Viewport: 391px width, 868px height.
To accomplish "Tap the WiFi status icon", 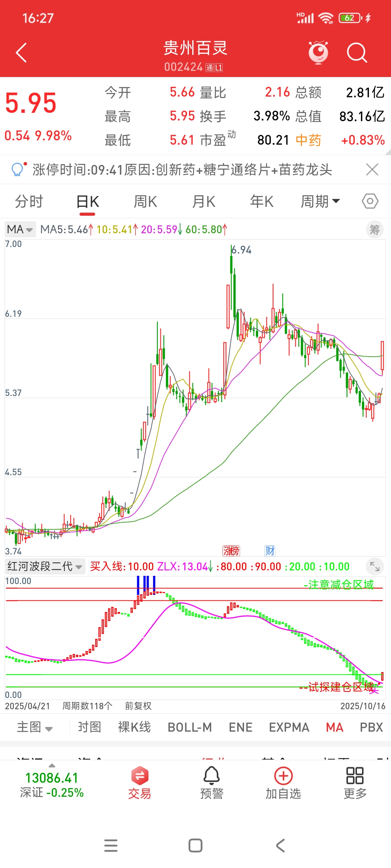I will pos(325,18).
